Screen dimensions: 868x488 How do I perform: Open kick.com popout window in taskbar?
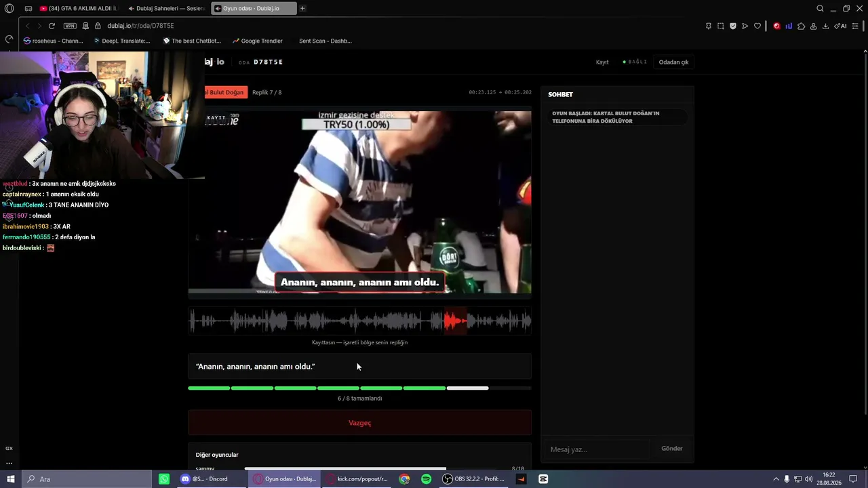pyautogui.click(x=357, y=479)
